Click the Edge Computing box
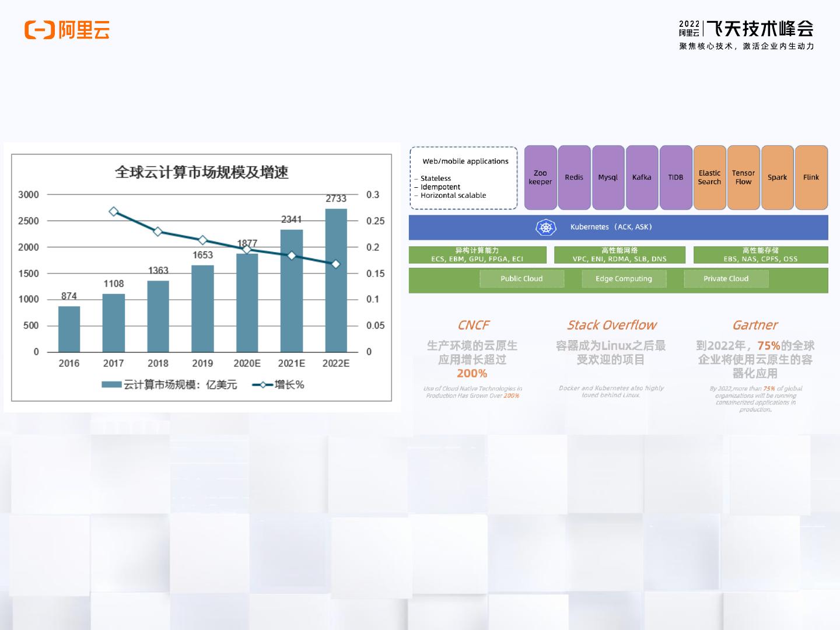 [x=624, y=279]
